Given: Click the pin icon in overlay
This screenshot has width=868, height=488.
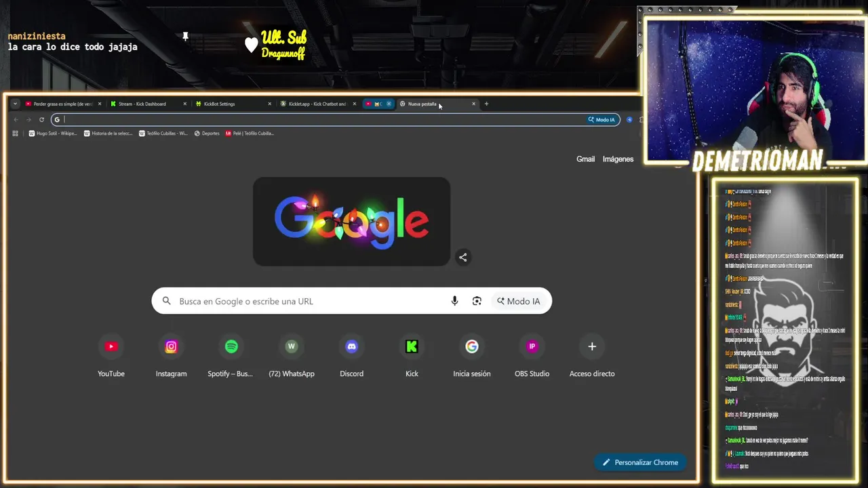Looking at the screenshot, I should tap(185, 37).
